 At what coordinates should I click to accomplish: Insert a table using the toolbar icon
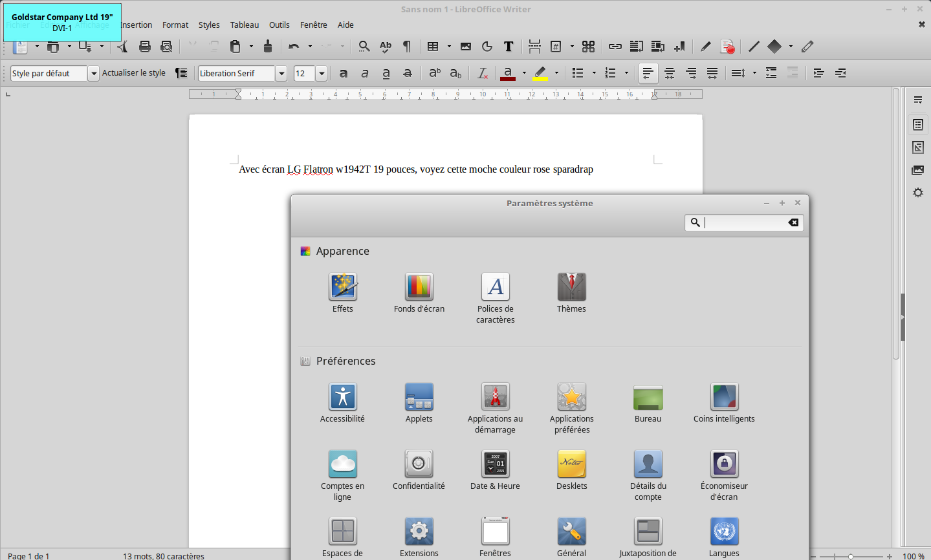coord(433,47)
